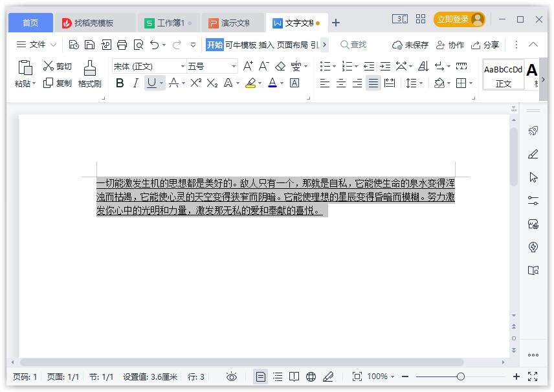Toggle italic formatting
This screenshot has width=554, height=392.
tap(135, 83)
